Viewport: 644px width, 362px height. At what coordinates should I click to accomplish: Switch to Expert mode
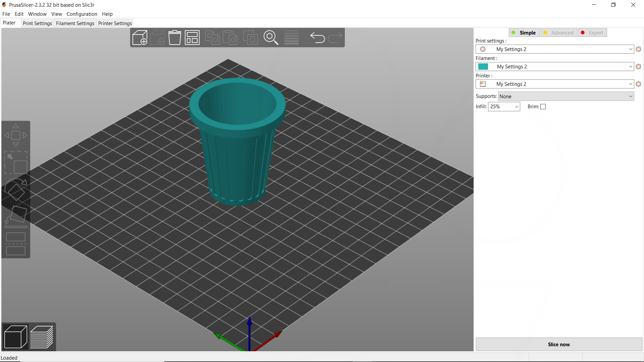(593, 33)
